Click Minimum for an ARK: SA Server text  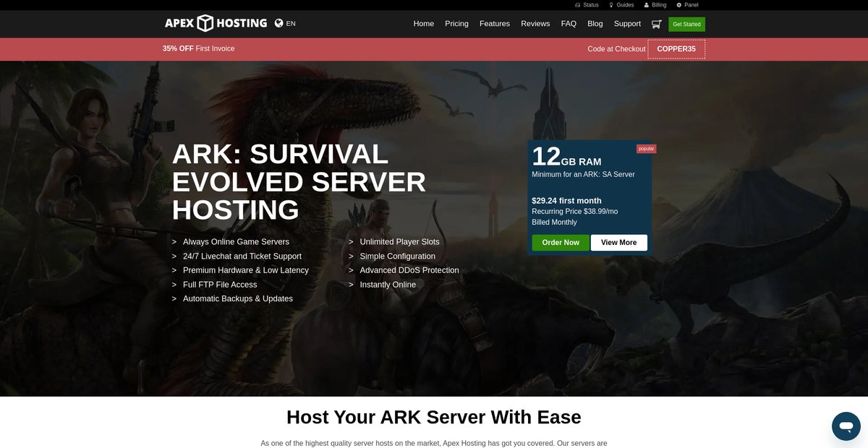[x=583, y=174]
